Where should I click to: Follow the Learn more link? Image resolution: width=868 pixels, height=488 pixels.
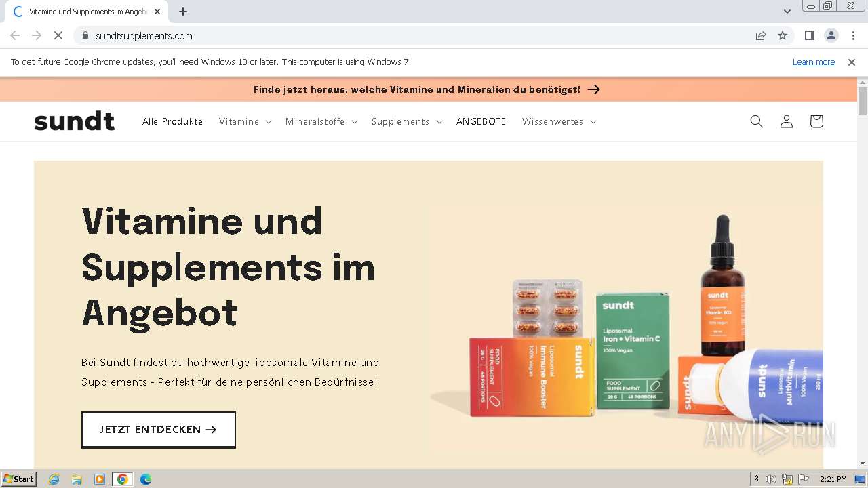click(x=814, y=62)
